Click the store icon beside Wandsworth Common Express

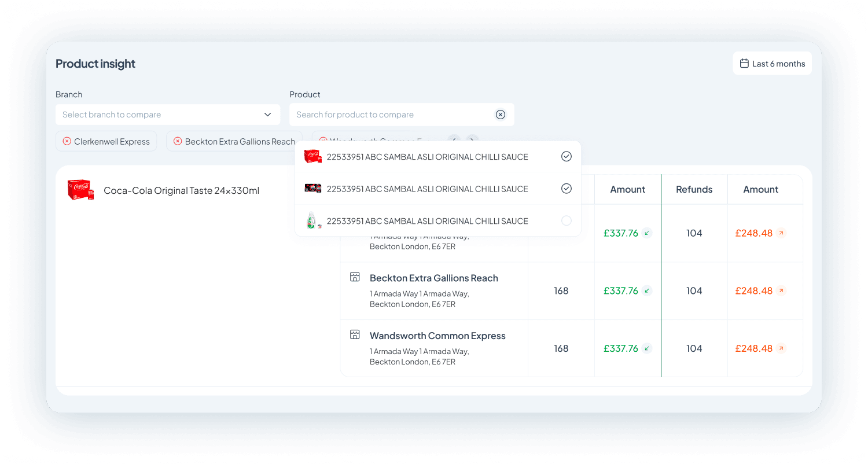(x=355, y=334)
